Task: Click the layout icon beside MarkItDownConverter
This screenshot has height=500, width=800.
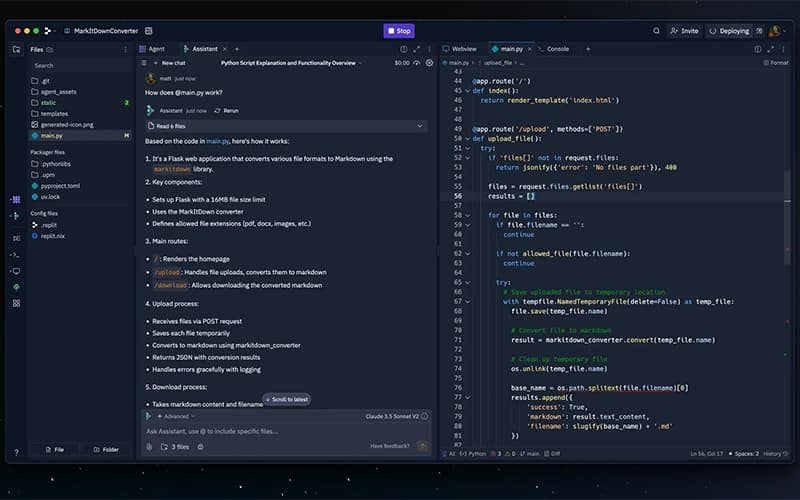Action: 148,31
